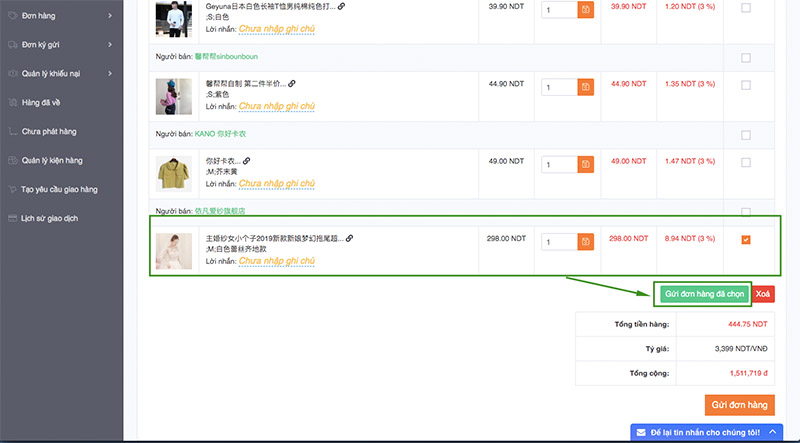This screenshot has width=800, height=443.
Task: Add note for the 你好卡衣 item
Action: pos(277,183)
